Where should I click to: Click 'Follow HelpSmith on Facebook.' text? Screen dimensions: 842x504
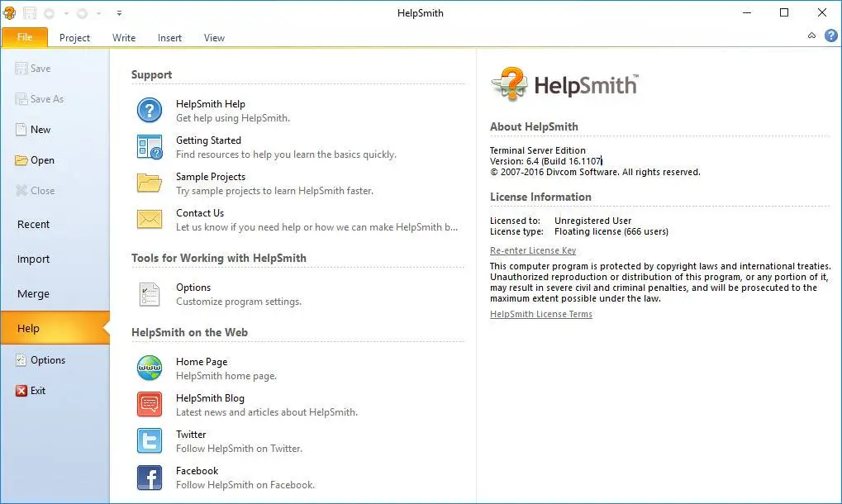pos(245,485)
